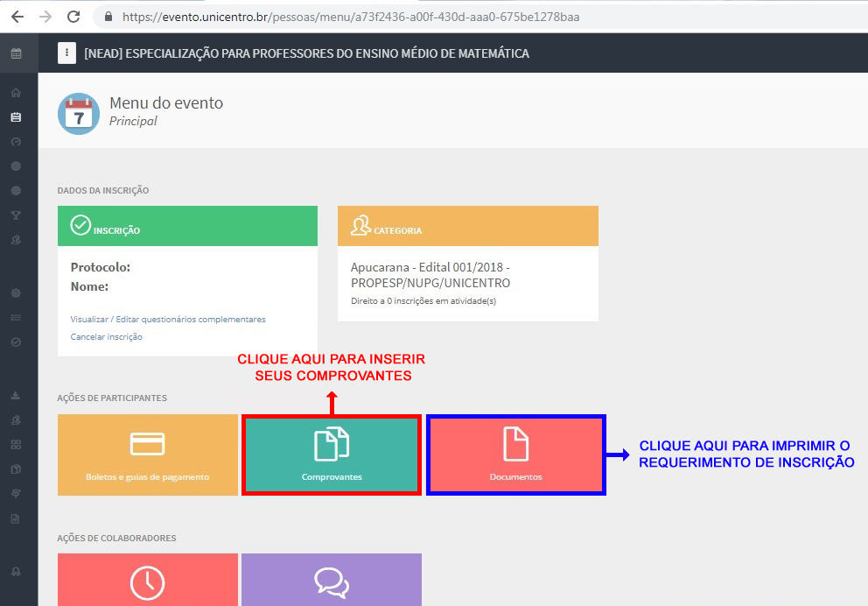Click the orange CATEGORIA card header
868x606 pixels.
[468, 226]
